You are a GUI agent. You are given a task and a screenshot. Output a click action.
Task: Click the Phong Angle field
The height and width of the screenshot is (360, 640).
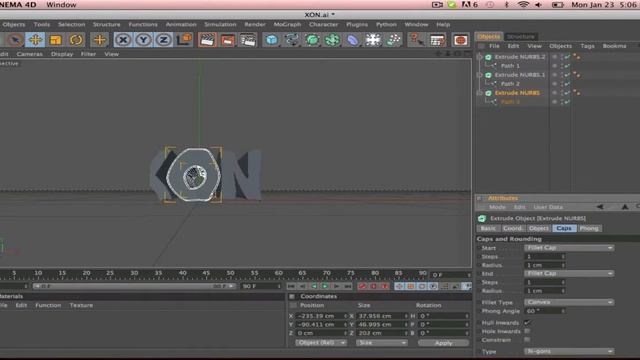544,311
